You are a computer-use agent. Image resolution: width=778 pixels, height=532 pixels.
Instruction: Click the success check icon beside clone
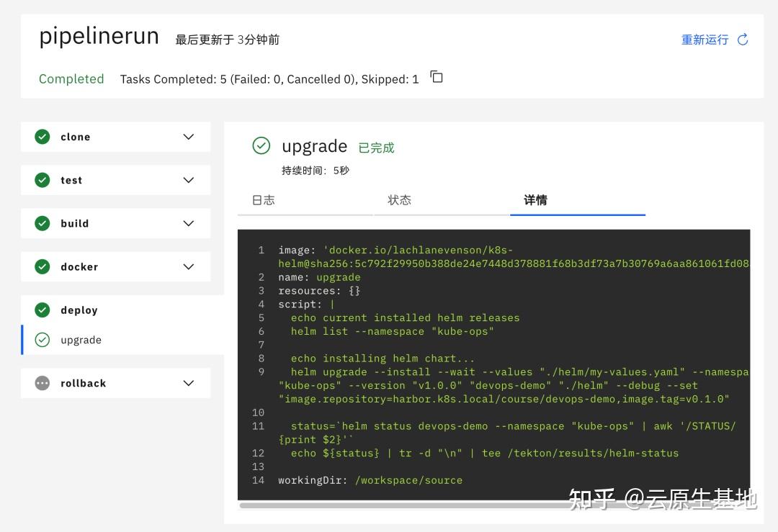tap(43, 137)
